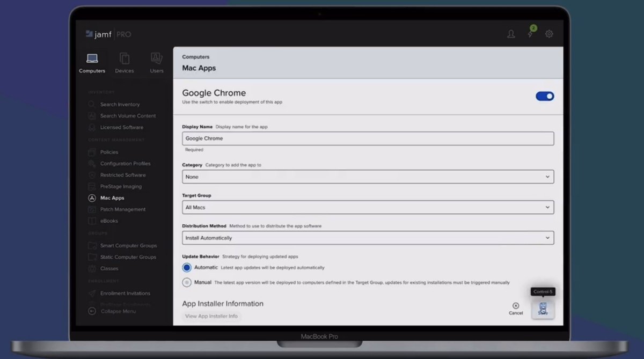This screenshot has width=644, height=359.
Task: Click the Classes icon
Action: coord(92,268)
